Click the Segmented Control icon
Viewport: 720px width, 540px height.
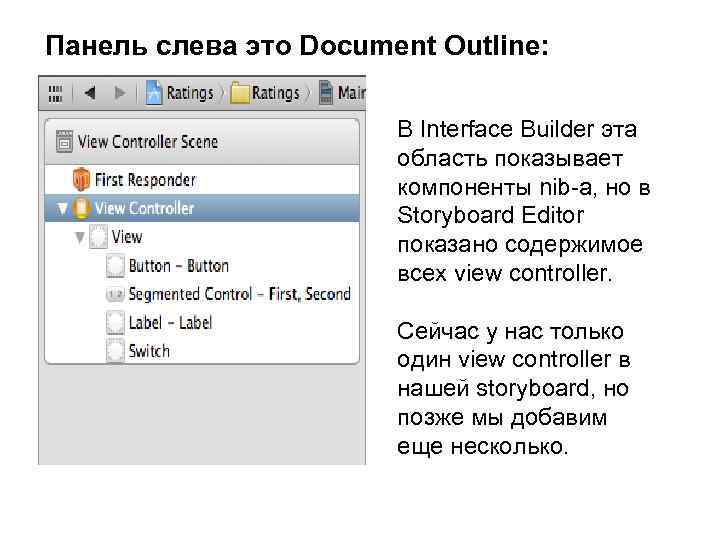115,294
